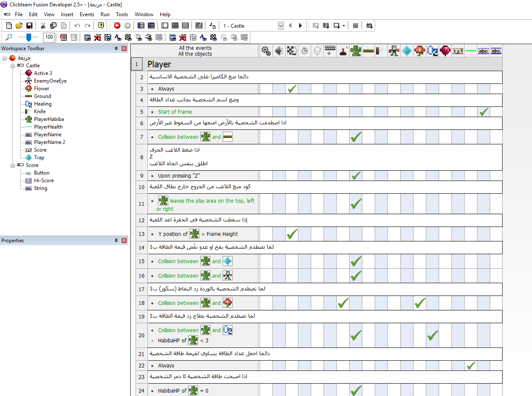This screenshot has height=396, width=532.
Task: Click the Create new objects column icon
Action: click(x=318, y=51)
